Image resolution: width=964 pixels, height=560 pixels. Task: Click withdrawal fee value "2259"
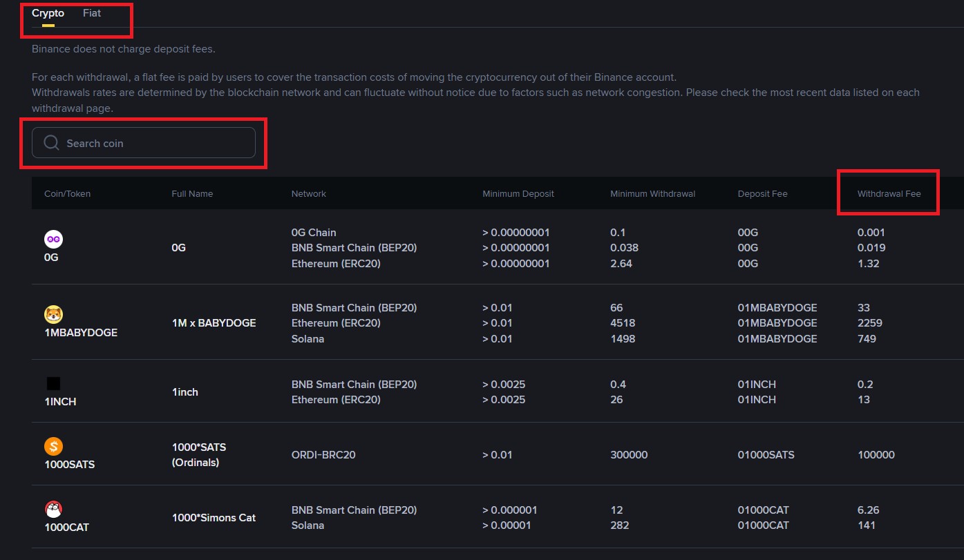click(x=870, y=323)
